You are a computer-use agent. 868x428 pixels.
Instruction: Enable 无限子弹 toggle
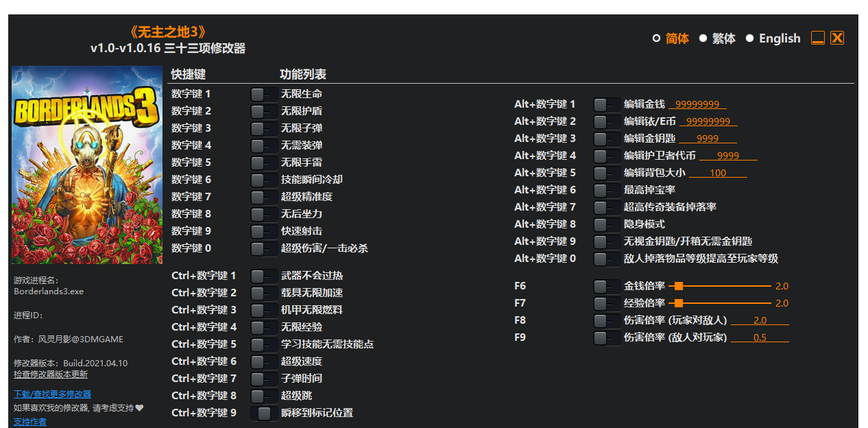[264, 128]
